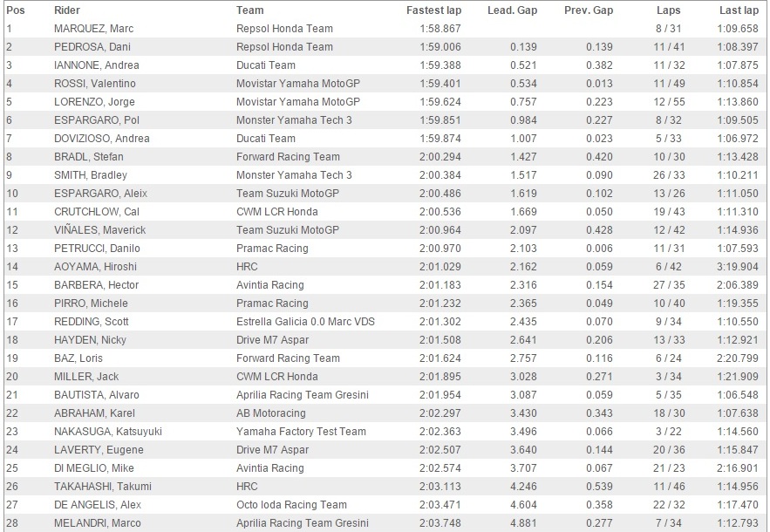
Task: Select rider HAYDEN, Nicky
Action: point(91,340)
